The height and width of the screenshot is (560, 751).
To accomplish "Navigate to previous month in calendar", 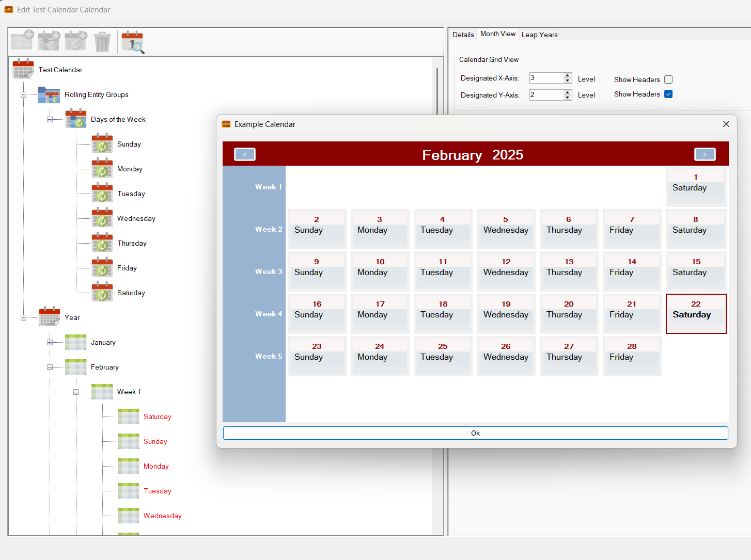I will [x=245, y=154].
